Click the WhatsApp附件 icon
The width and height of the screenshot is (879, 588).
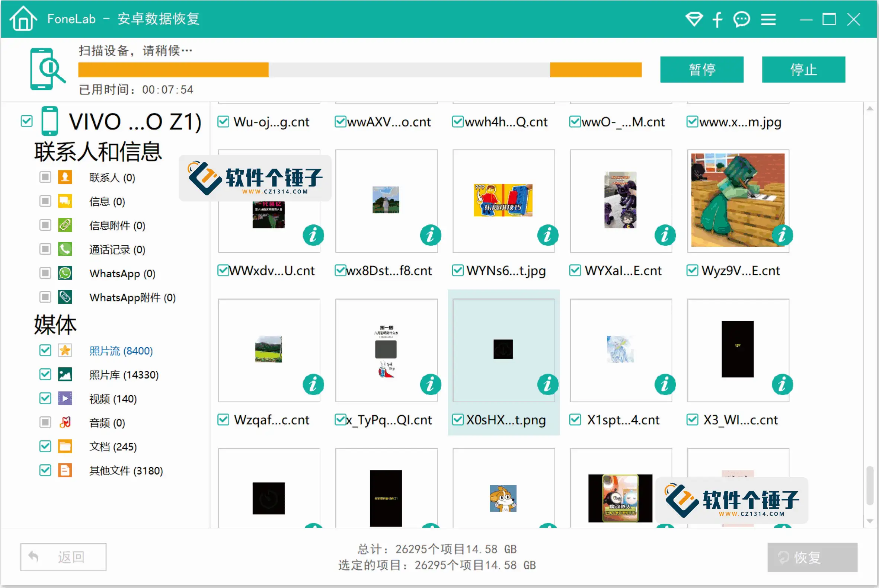[x=65, y=297]
